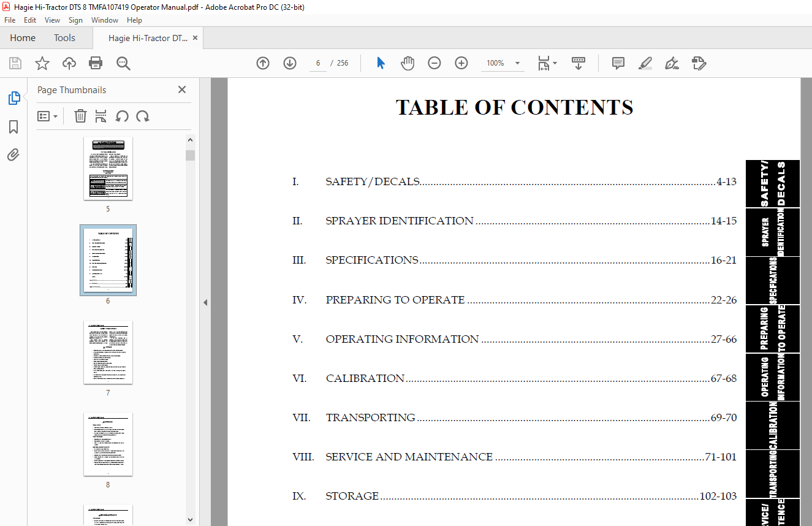812x526 pixels.
Task: Go to the next page with the down arrow
Action: click(x=290, y=63)
